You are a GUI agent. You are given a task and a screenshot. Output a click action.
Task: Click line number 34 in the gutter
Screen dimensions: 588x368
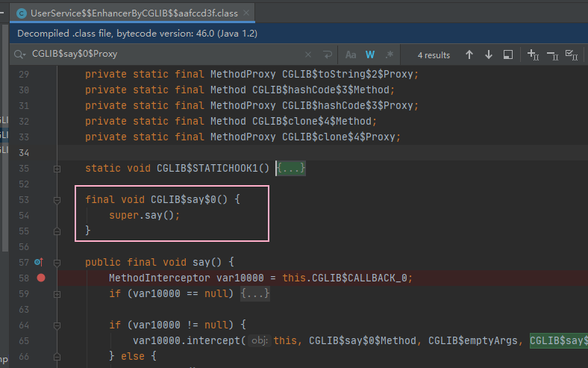click(24, 153)
